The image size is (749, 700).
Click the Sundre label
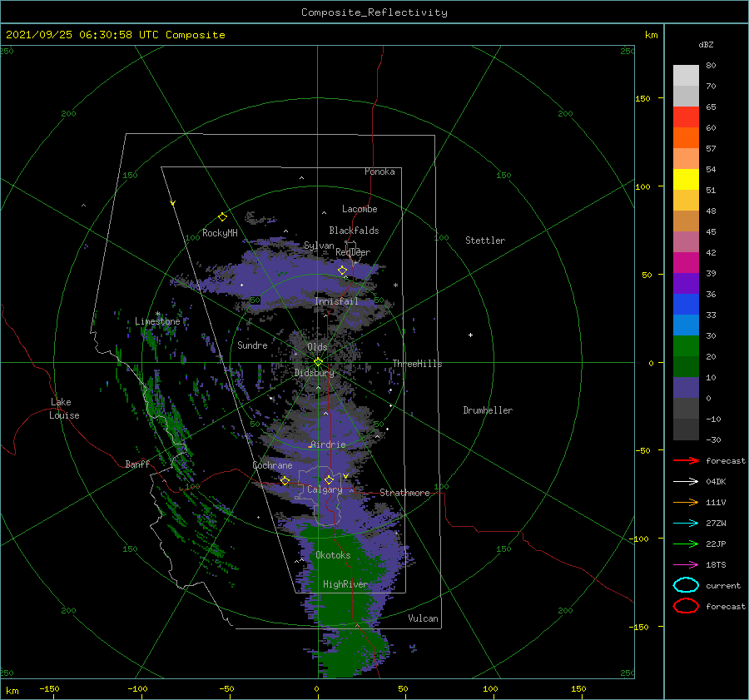(252, 345)
